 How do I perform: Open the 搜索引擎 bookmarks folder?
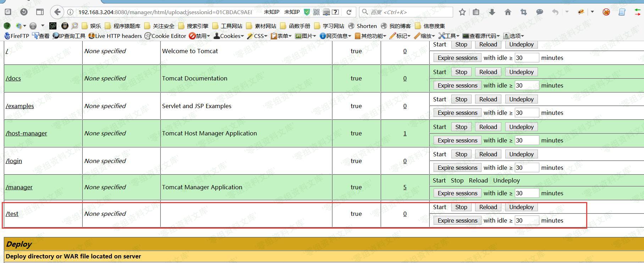coord(194,26)
